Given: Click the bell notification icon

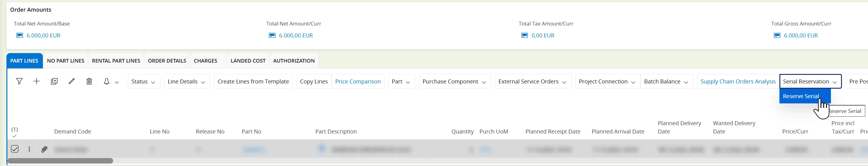Looking at the screenshot, I should coord(106,81).
